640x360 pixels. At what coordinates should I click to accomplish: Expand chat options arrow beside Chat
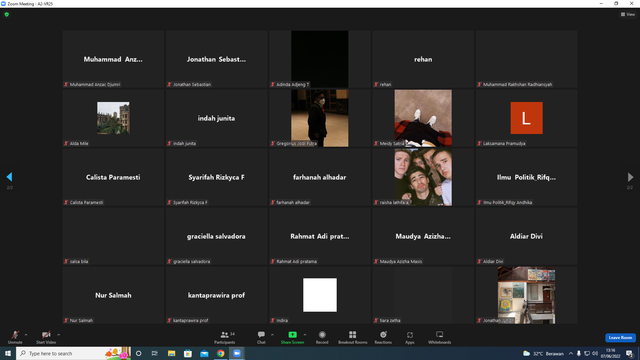pyautogui.click(x=272, y=335)
